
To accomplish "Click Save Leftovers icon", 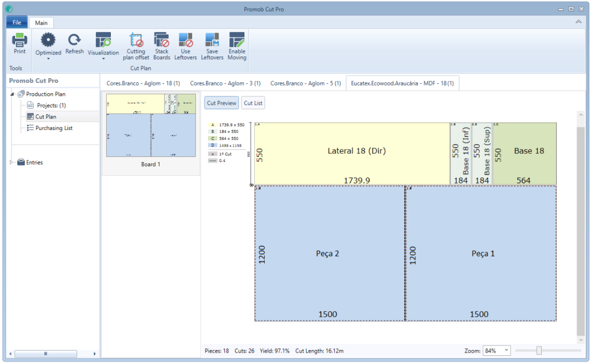I will [212, 40].
